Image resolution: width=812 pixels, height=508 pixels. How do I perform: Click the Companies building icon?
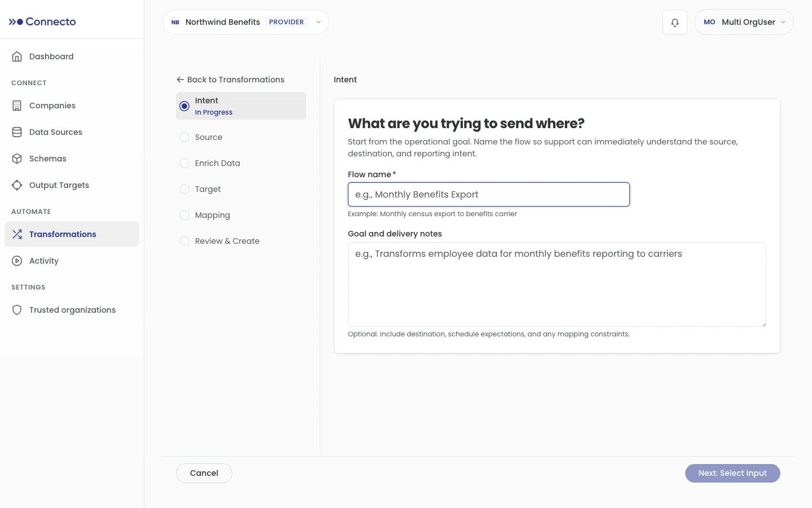(x=17, y=106)
